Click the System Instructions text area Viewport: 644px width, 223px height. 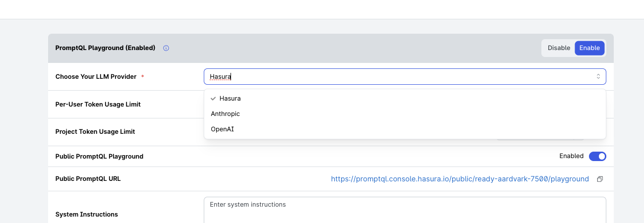[405, 210]
